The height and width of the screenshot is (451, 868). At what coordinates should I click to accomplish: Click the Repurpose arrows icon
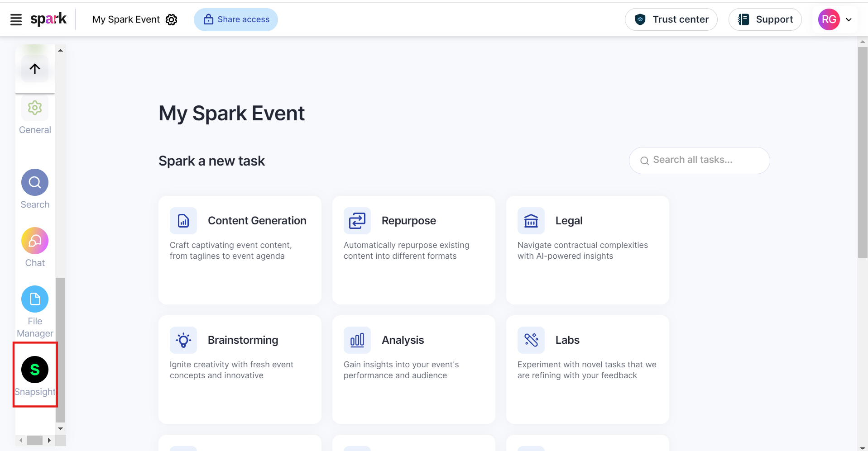357,221
